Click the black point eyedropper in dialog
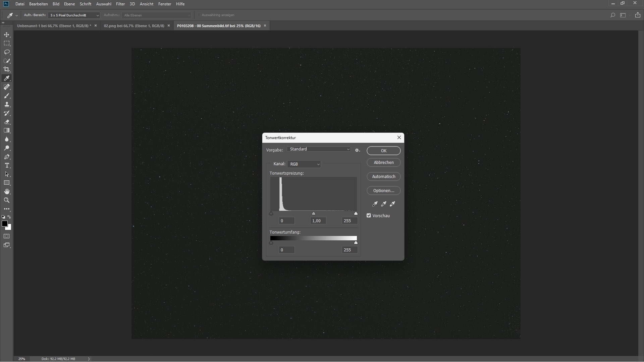The height and width of the screenshot is (362, 644). (375, 204)
